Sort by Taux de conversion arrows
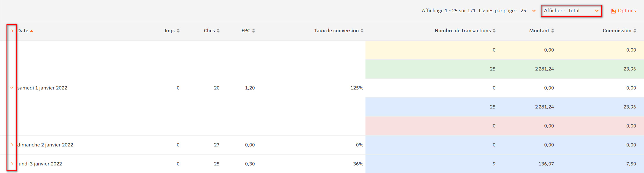This screenshot has height=173, width=644. pos(362,31)
